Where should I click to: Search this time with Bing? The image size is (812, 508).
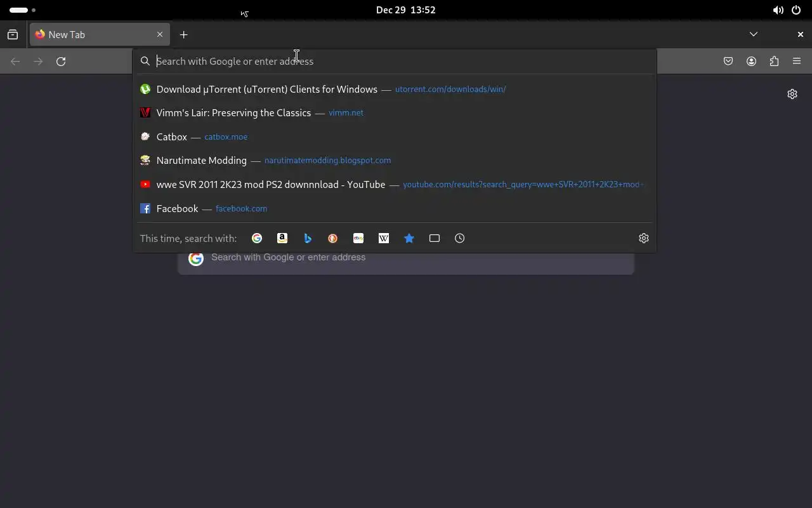pos(308,238)
